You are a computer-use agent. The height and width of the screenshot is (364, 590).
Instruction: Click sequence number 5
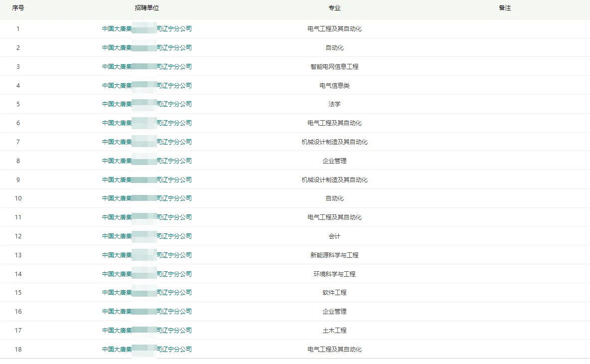pos(18,104)
